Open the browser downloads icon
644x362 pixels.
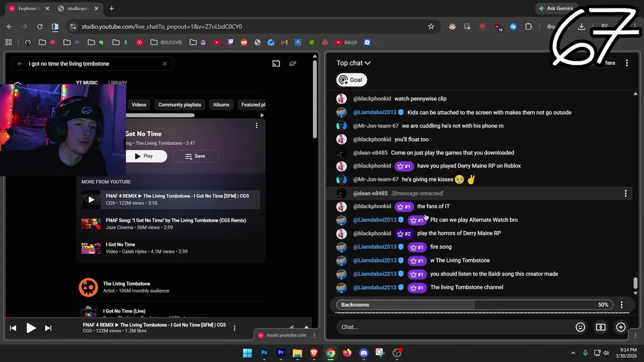[582, 27]
